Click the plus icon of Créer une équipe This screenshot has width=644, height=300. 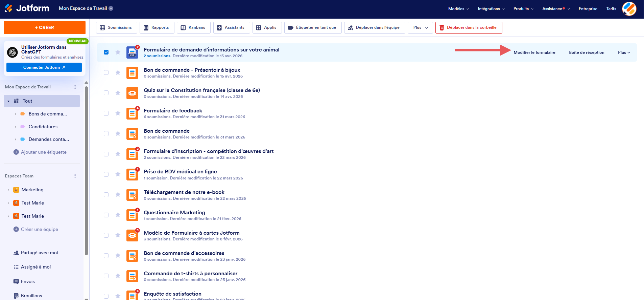pos(16,229)
